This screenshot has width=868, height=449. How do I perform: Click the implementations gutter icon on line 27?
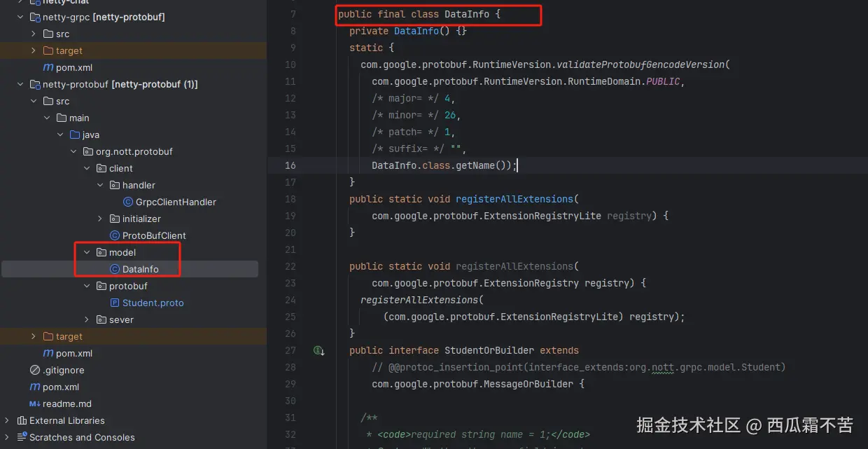coord(318,350)
